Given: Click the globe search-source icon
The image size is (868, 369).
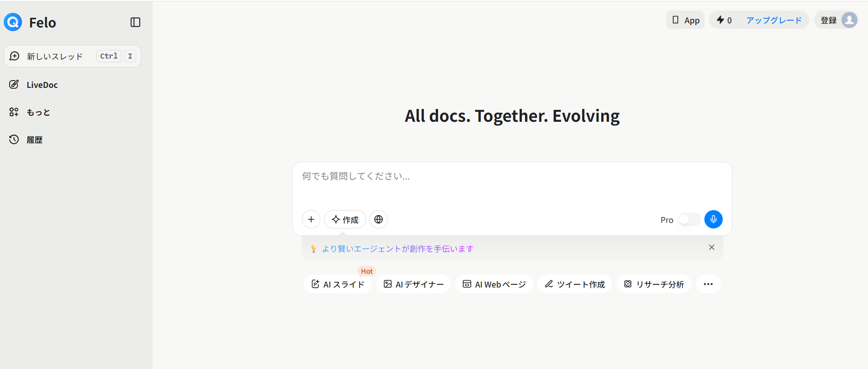Looking at the screenshot, I should pyautogui.click(x=379, y=219).
